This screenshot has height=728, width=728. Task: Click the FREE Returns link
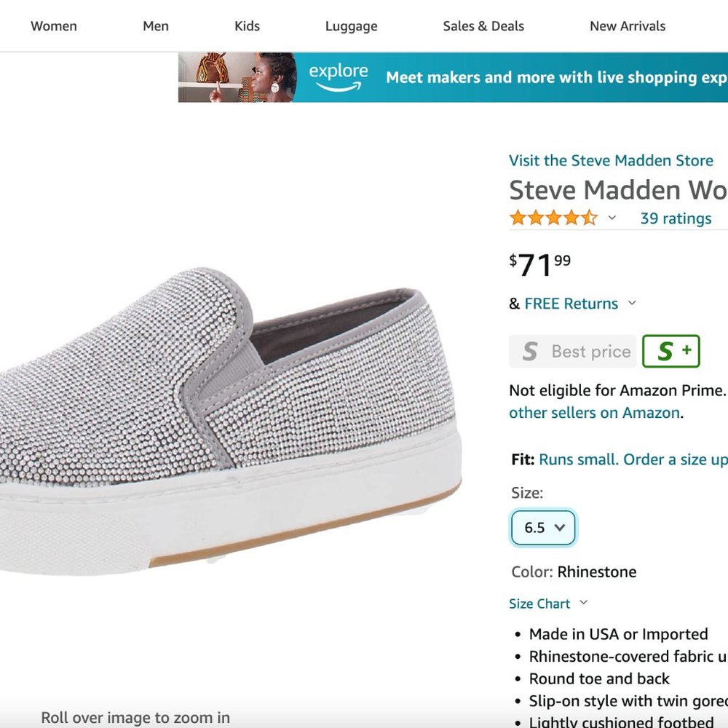[x=571, y=304]
